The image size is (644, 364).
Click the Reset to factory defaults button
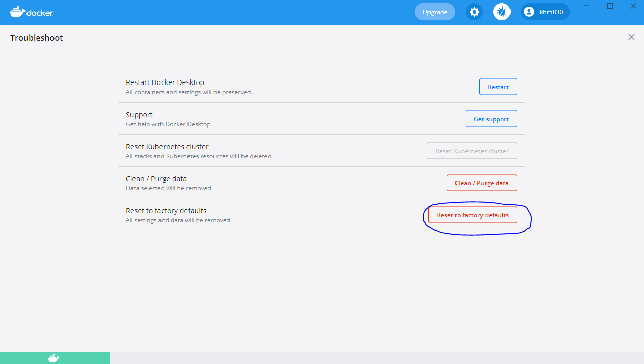[x=473, y=215]
